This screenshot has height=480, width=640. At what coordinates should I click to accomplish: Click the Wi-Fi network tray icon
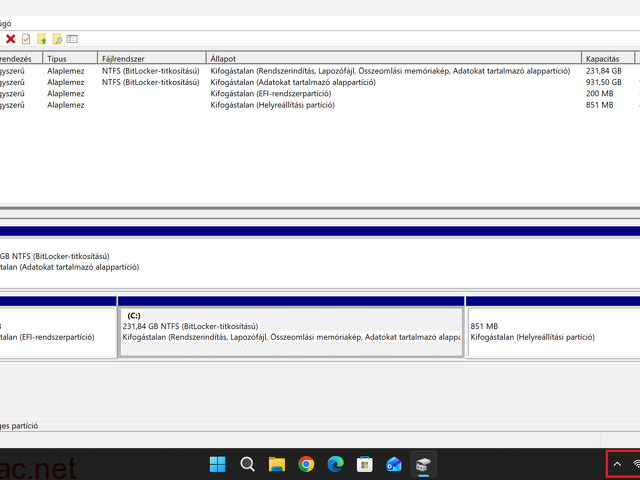(x=636, y=464)
